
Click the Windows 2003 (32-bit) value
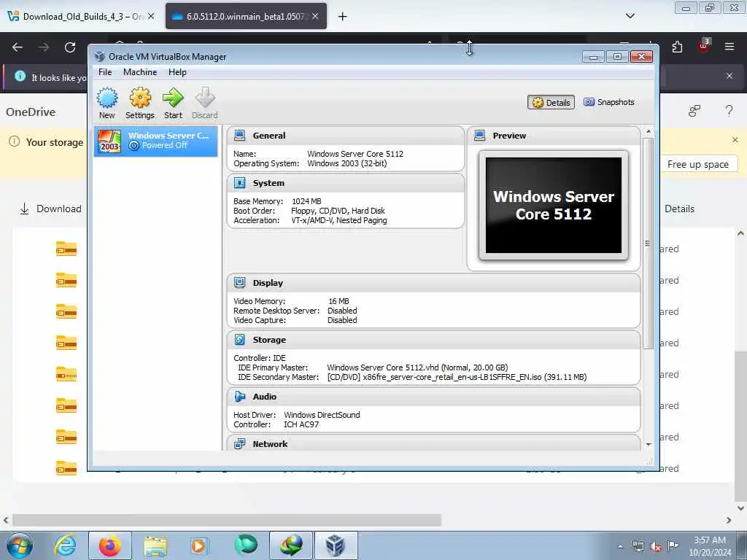(347, 163)
